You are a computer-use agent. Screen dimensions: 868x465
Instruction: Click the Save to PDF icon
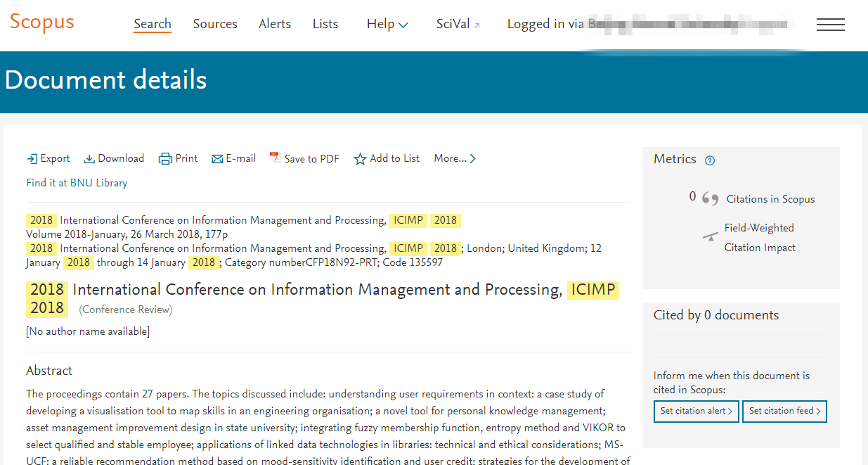275,158
